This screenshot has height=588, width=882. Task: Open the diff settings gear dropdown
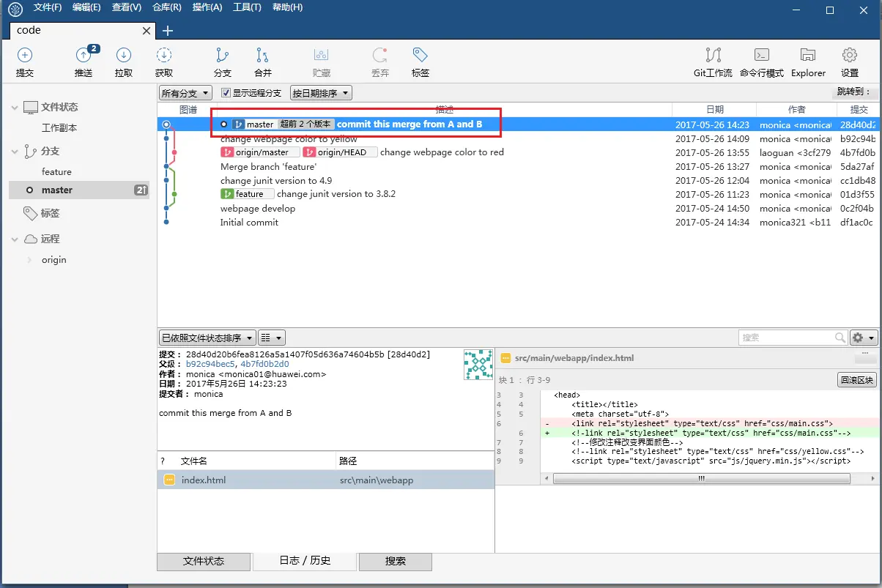[863, 338]
